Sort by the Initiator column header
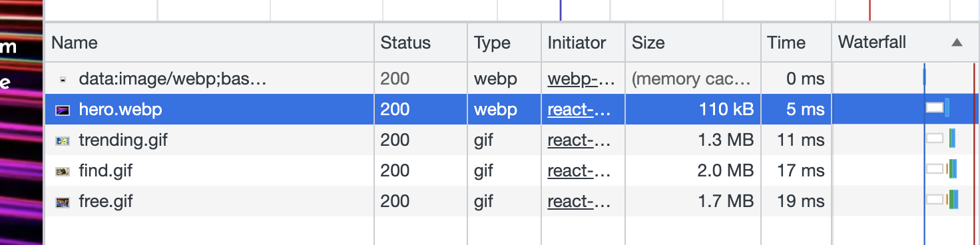Screen dimensions: 980x245 point(577,43)
